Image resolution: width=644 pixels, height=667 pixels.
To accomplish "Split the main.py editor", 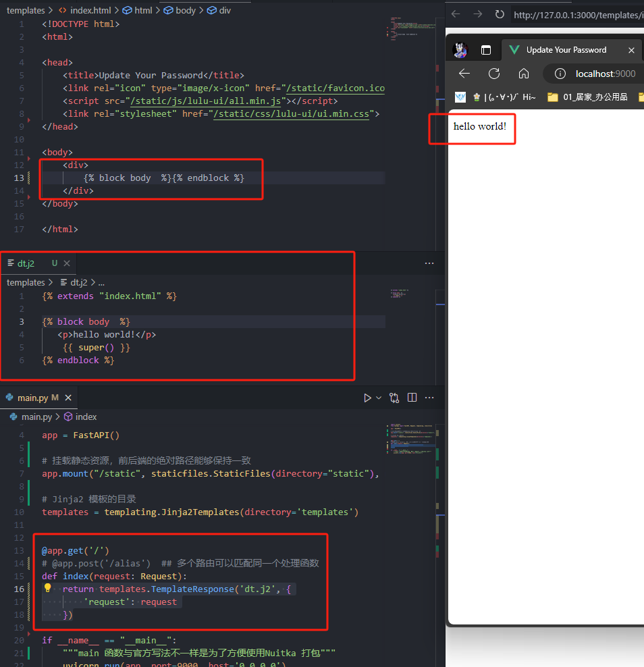I will 412,398.
